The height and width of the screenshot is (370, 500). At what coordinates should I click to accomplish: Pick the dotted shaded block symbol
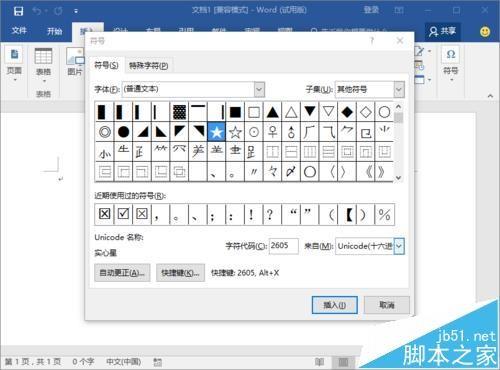click(x=179, y=112)
